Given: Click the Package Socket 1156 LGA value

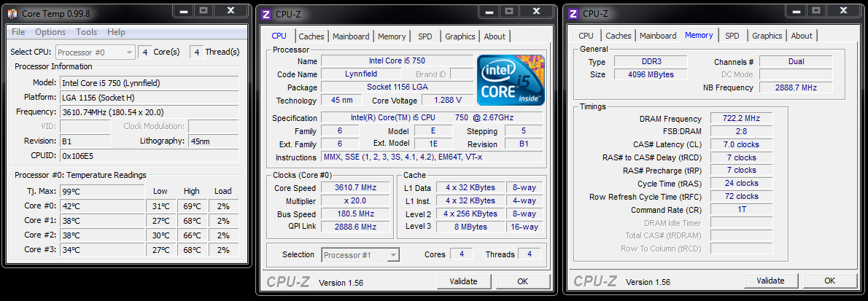Looking at the screenshot, I should 397,87.
